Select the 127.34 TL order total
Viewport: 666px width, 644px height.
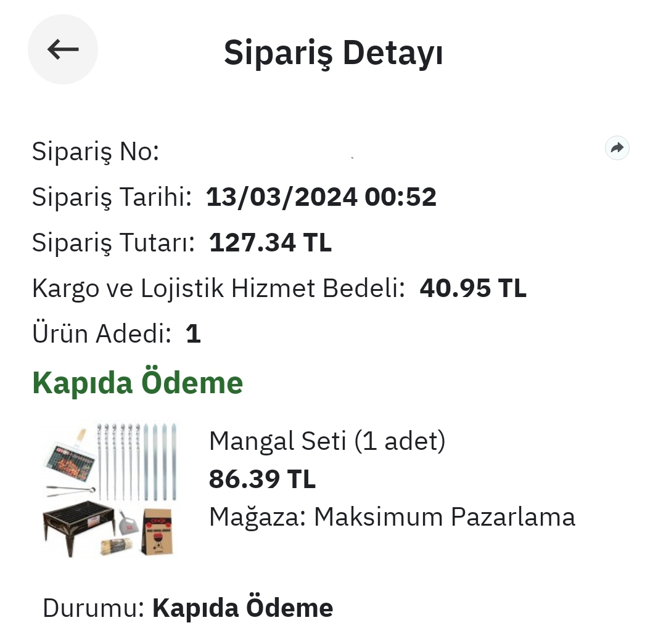(270, 243)
